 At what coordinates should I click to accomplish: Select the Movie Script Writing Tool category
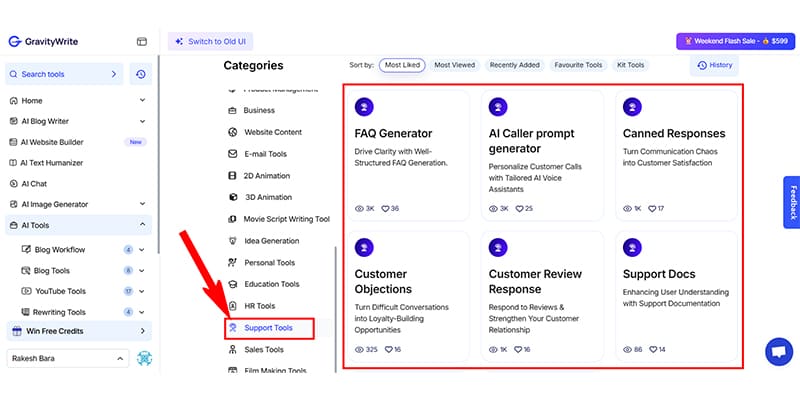pyautogui.click(x=279, y=219)
